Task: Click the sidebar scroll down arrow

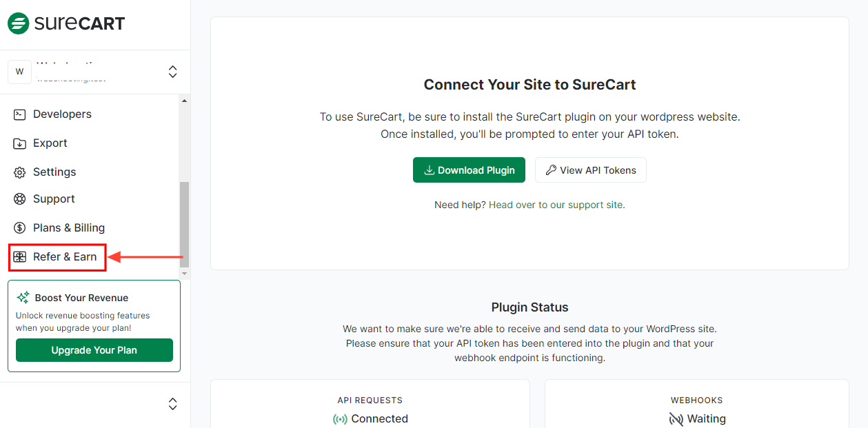Action: pyautogui.click(x=184, y=274)
